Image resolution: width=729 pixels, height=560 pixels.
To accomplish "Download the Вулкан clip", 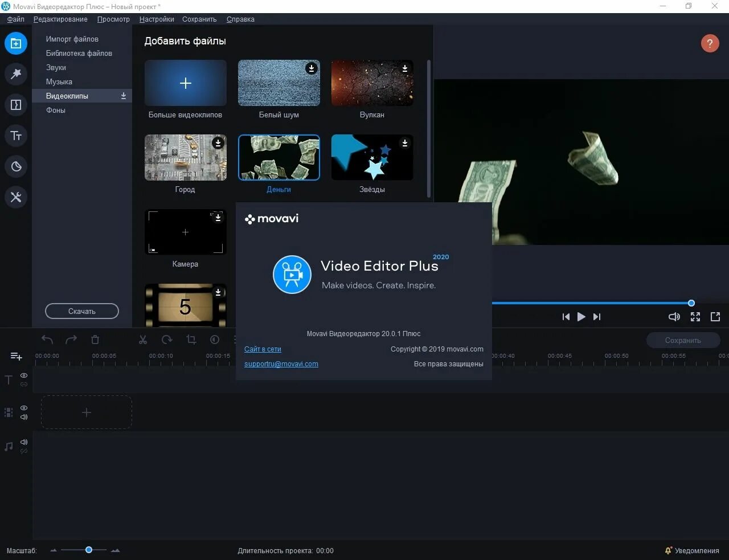I will [x=405, y=68].
